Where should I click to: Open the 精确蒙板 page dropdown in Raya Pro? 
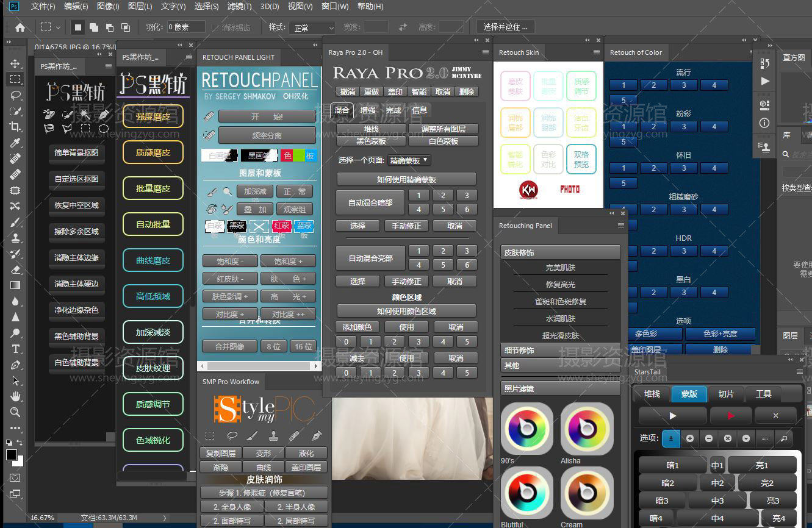(x=409, y=160)
